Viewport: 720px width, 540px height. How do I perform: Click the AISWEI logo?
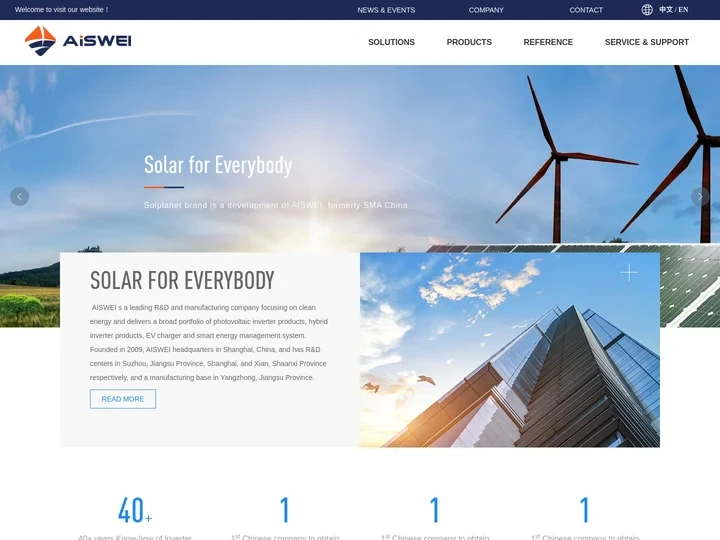click(78, 41)
